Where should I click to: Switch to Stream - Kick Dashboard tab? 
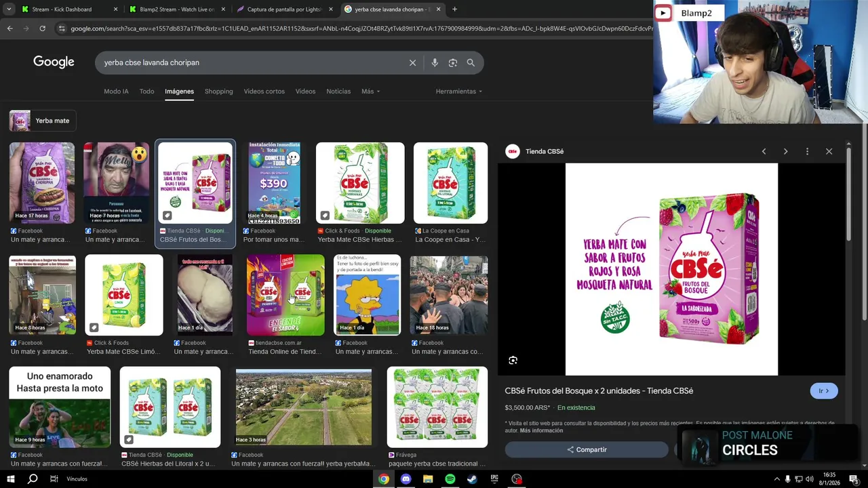(x=68, y=9)
